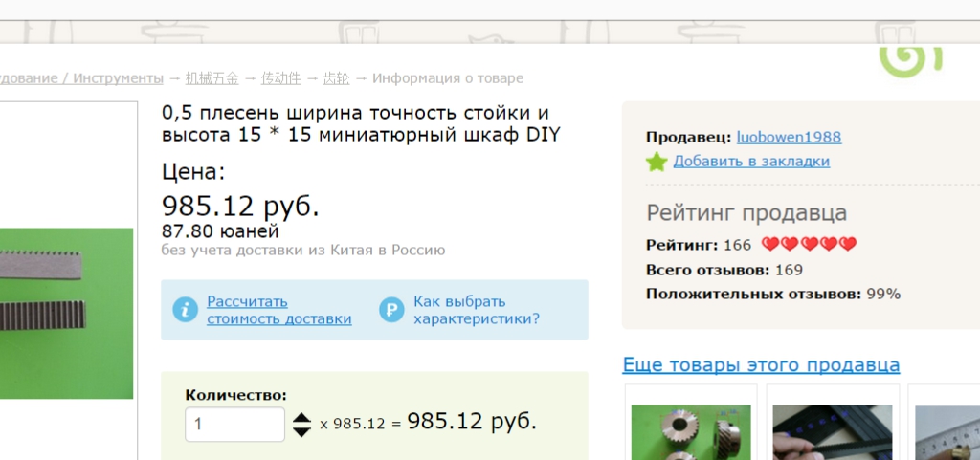Open Рассчитать стоимость доставки link
This screenshot has width=980, height=460.
pyautogui.click(x=278, y=310)
